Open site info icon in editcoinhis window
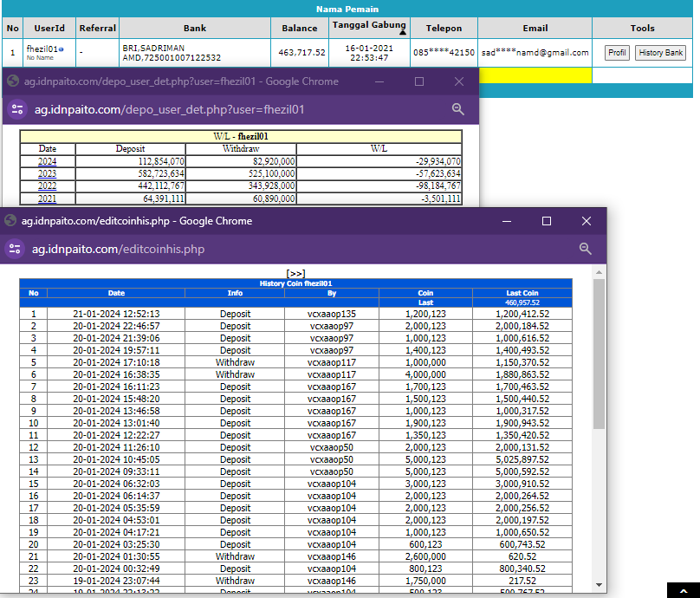This screenshot has height=598, width=700. click(x=15, y=249)
